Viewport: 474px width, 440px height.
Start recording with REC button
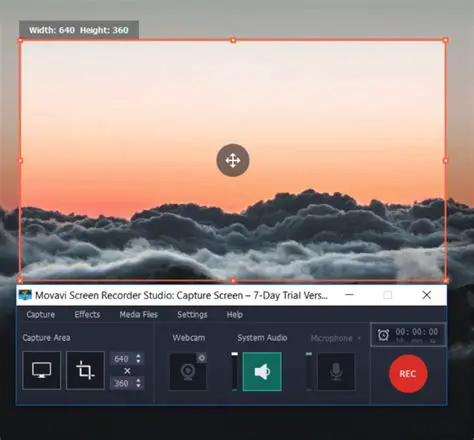tap(408, 374)
